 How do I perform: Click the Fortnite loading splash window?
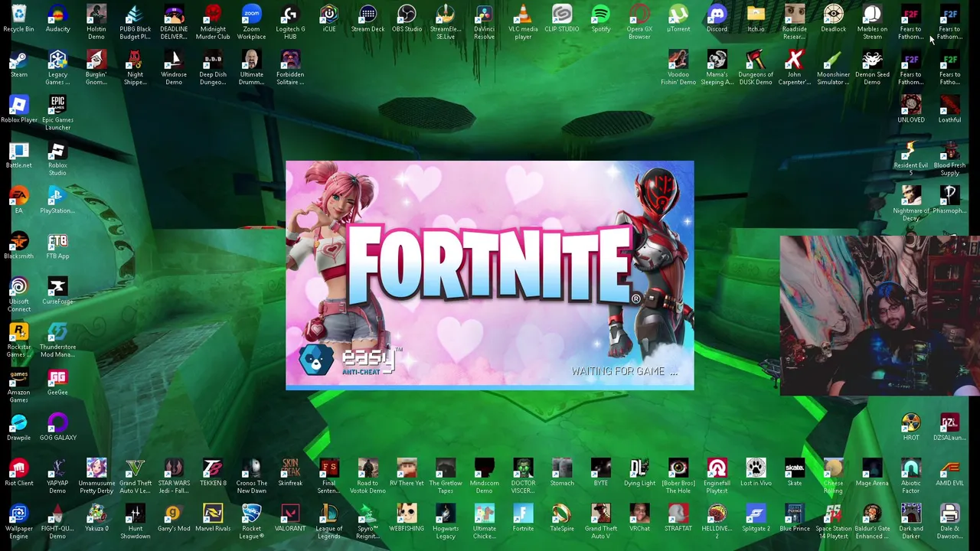(x=490, y=275)
